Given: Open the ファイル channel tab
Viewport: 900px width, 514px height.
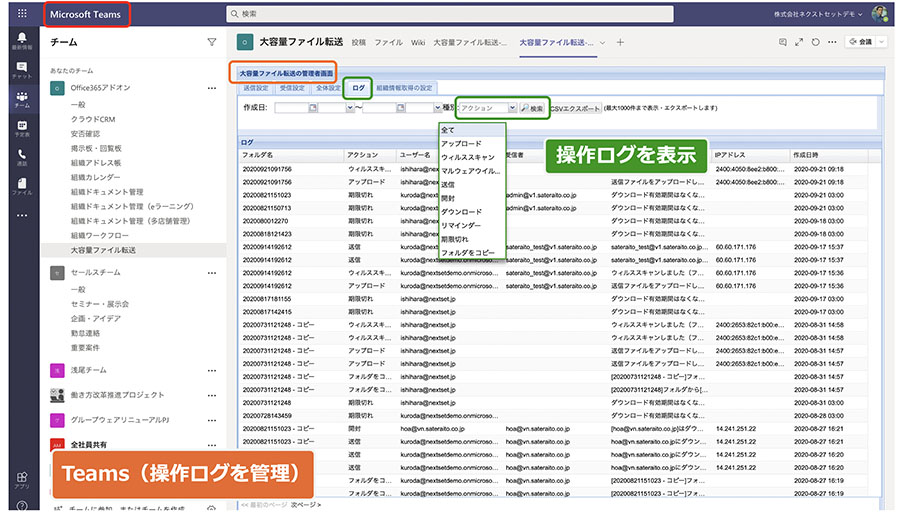Looking at the screenshot, I should click(389, 42).
